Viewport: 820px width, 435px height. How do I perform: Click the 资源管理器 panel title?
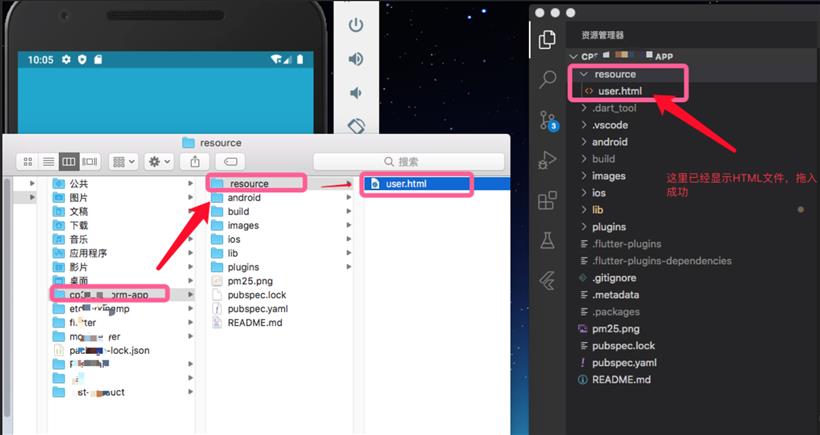(602, 35)
